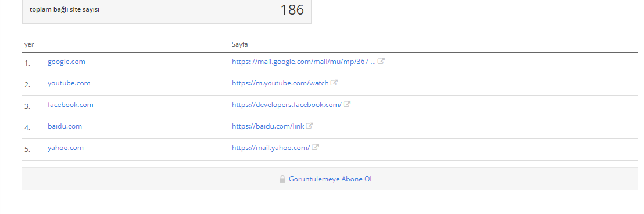Click the lock icon in subscribe bar
The width and height of the screenshot is (644, 214).
(282, 179)
